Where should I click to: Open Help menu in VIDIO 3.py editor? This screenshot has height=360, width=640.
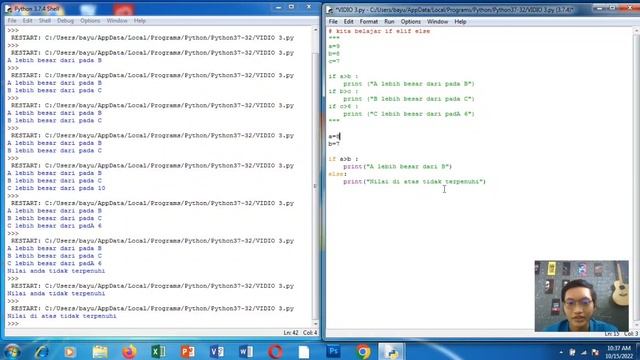coord(460,21)
